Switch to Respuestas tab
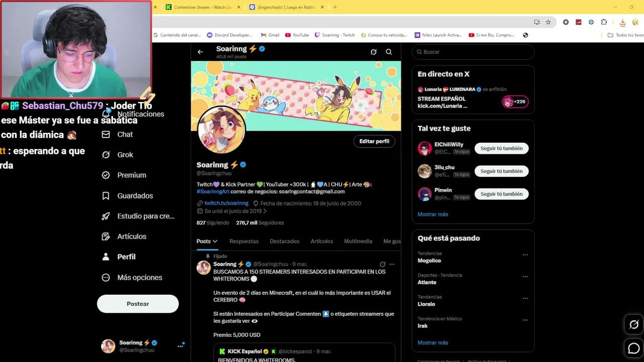The width and height of the screenshot is (644, 362). pyautogui.click(x=244, y=241)
